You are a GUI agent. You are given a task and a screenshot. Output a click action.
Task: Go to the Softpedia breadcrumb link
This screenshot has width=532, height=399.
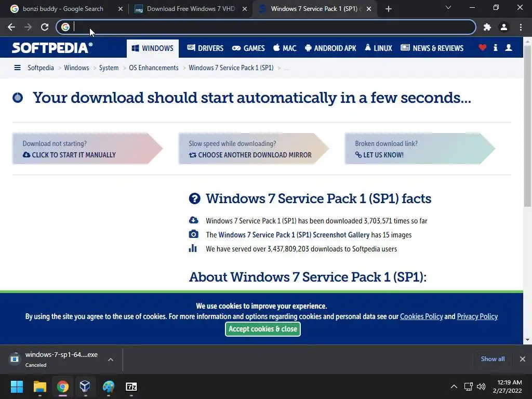pyautogui.click(x=41, y=68)
